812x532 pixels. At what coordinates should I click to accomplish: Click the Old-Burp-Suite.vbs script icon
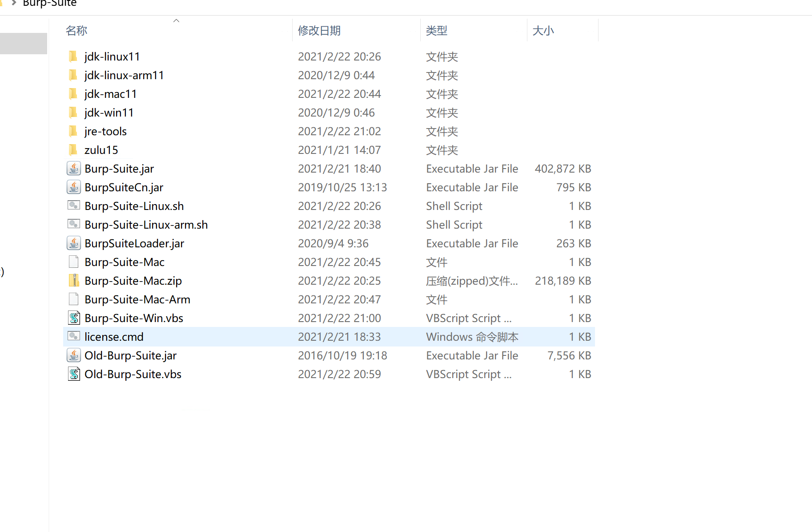pyautogui.click(x=74, y=374)
